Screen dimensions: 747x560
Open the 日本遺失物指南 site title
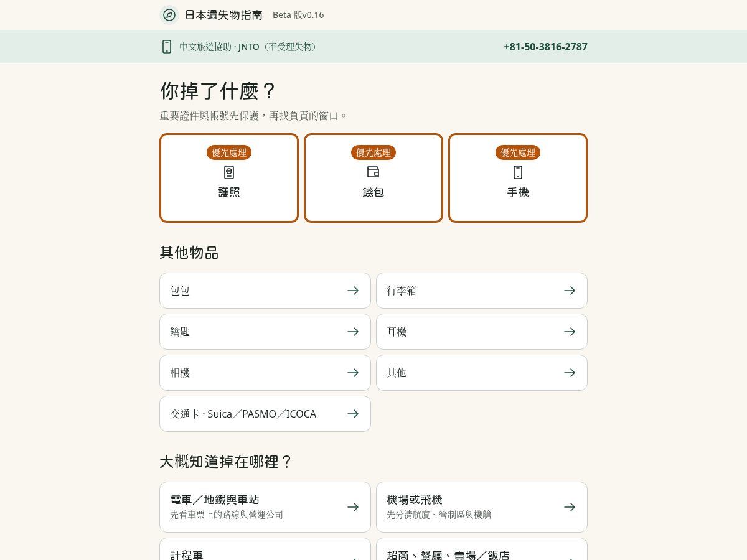[x=224, y=15]
